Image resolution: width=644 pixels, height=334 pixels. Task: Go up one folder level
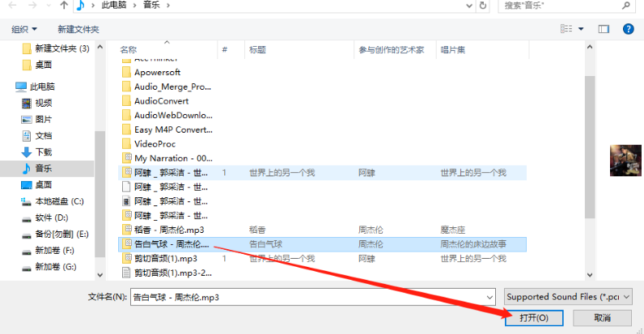click(x=64, y=6)
